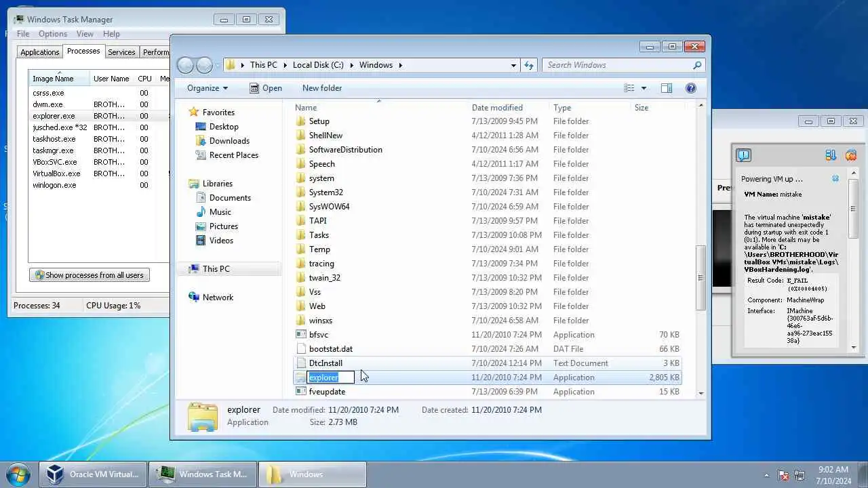
Task: Open Explorer help icon
Action: coord(691,88)
